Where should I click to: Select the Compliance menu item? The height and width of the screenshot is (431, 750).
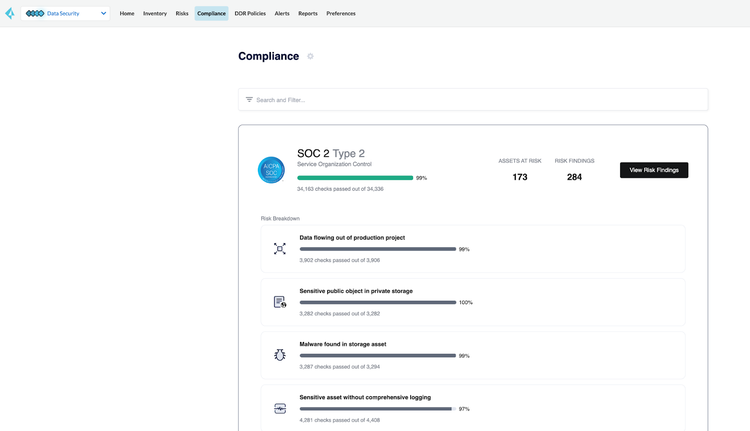pyautogui.click(x=211, y=13)
